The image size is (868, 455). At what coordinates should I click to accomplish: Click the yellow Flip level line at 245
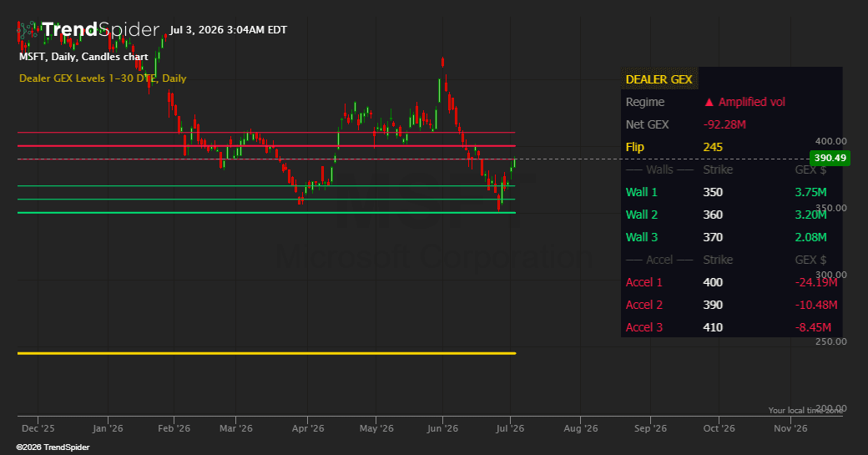tap(266, 353)
